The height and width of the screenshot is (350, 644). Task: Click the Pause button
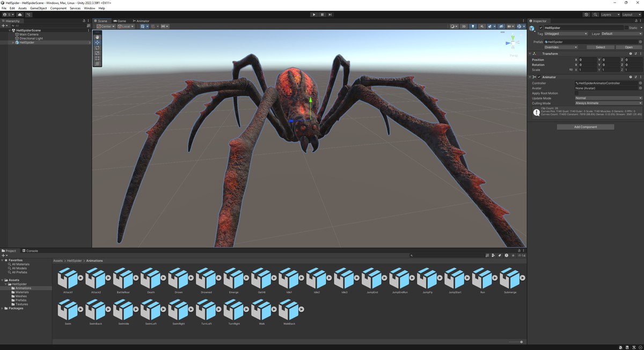coord(322,14)
